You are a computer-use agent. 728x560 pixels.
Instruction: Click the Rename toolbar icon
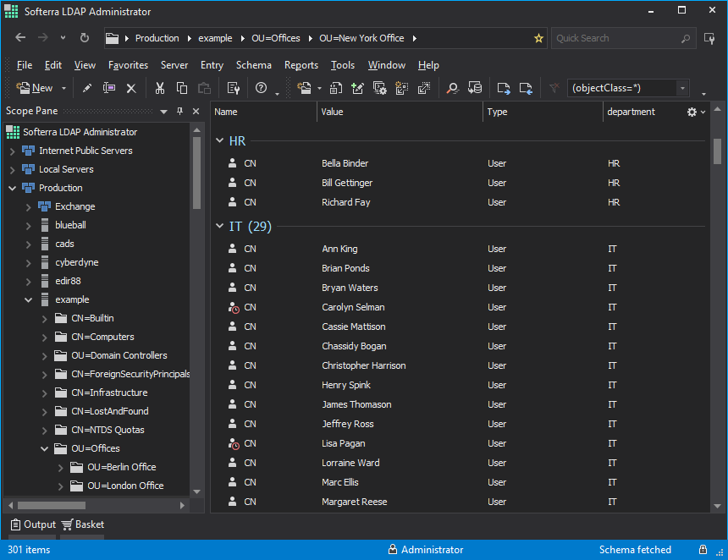(x=109, y=88)
